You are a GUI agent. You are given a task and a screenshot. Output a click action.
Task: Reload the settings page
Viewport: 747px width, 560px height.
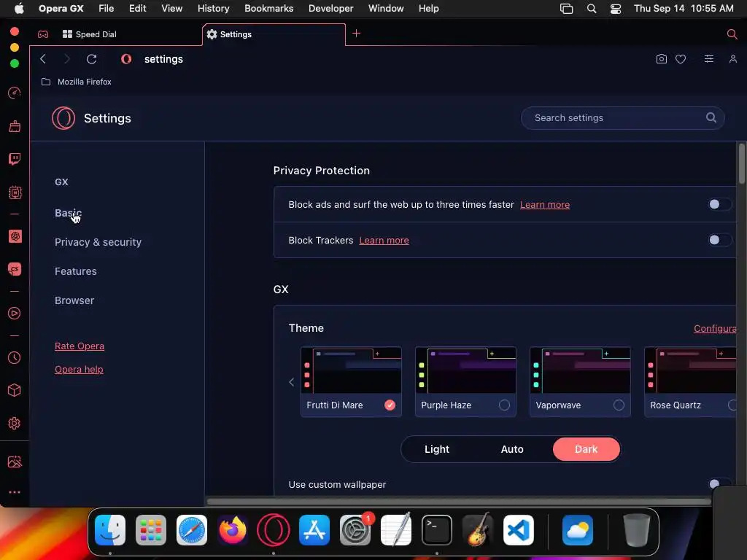coord(91,59)
